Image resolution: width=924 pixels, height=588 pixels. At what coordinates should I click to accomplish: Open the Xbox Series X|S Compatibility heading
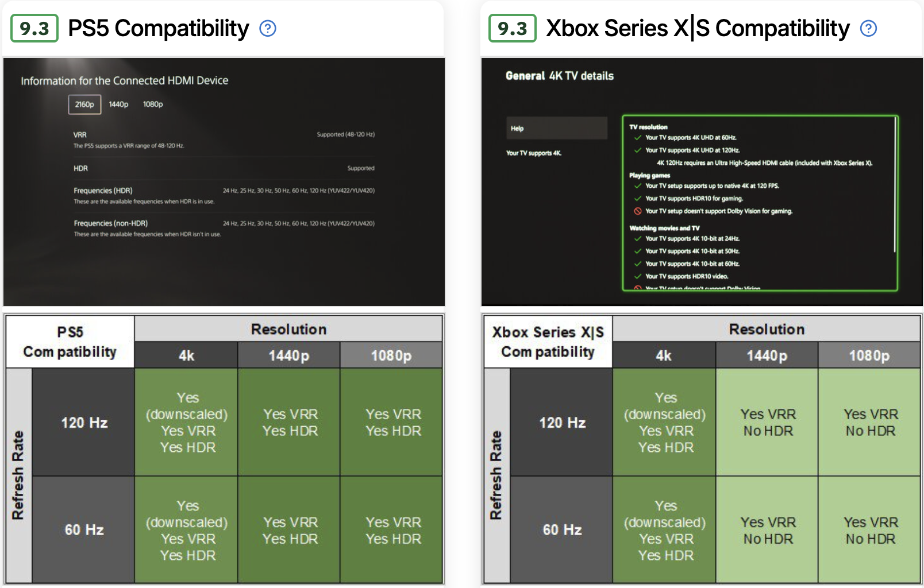[698, 28]
